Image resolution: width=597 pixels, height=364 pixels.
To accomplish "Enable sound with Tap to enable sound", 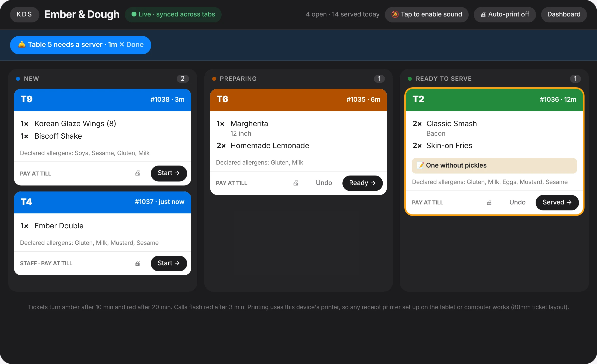I will point(427,14).
